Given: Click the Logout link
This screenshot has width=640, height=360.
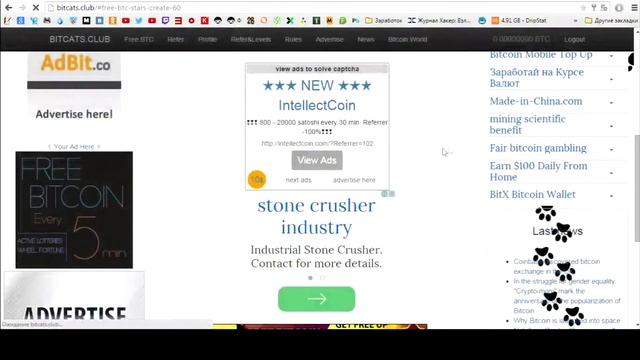Looking at the screenshot, I should pyautogui.click(x=574, y=39).
